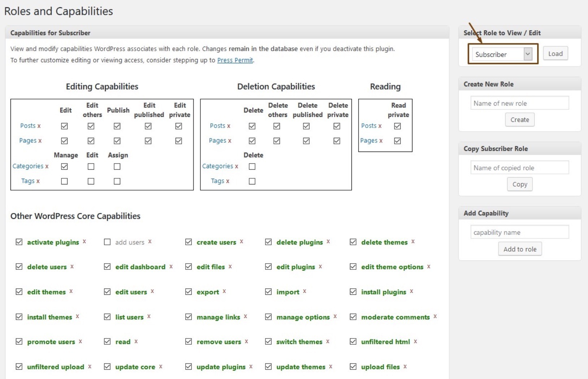Click the x next to activate plugins
The width and height of the screenshot is (588, 379).
(x=84, y=242)
